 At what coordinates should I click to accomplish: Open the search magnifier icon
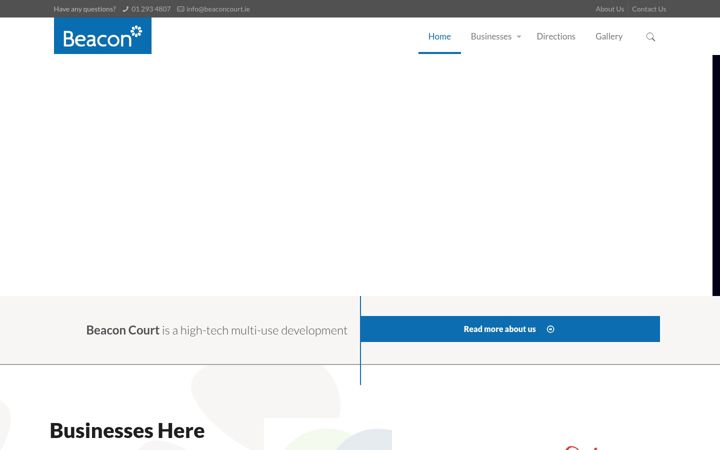(x=650, y=37)
